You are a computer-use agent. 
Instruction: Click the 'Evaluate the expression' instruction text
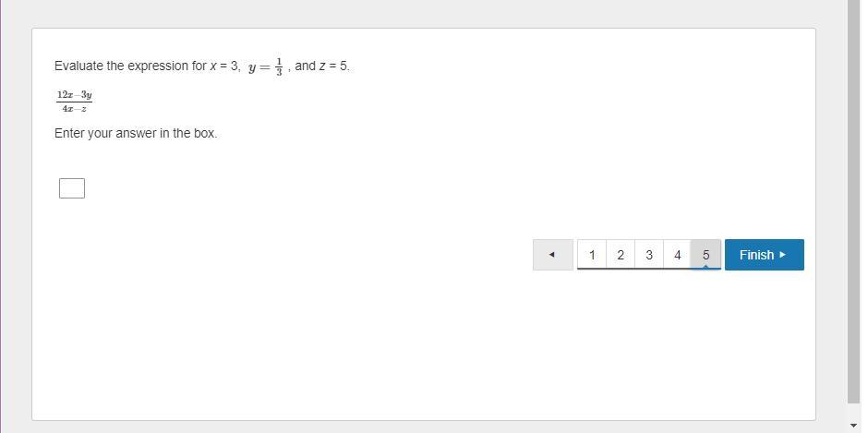[129, 66]
